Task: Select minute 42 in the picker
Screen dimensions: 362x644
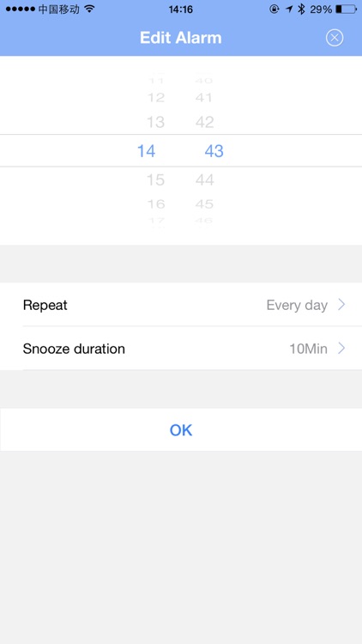Action: click(x=204, y=122)
